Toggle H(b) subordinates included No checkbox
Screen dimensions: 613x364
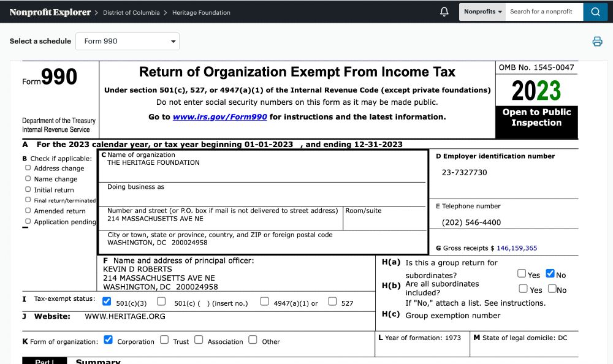click(x=552, y=289)
